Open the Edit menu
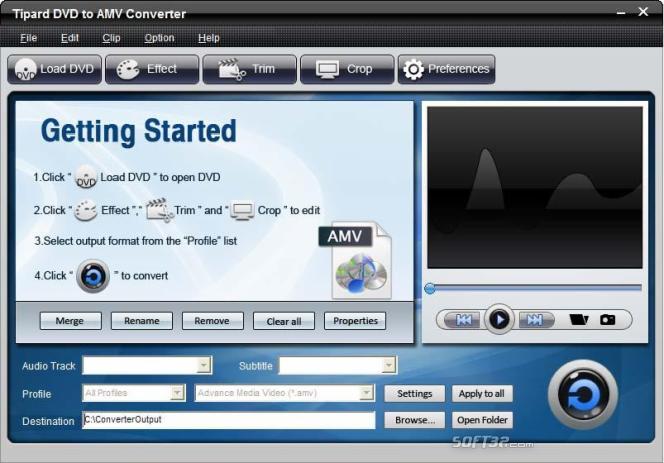 tap(69, 38)
